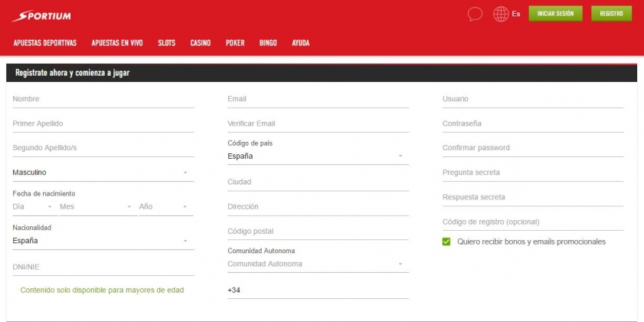
Task: Open the live chat speech bubble icon
Action: pyautogui.click(x=475, y=15)
